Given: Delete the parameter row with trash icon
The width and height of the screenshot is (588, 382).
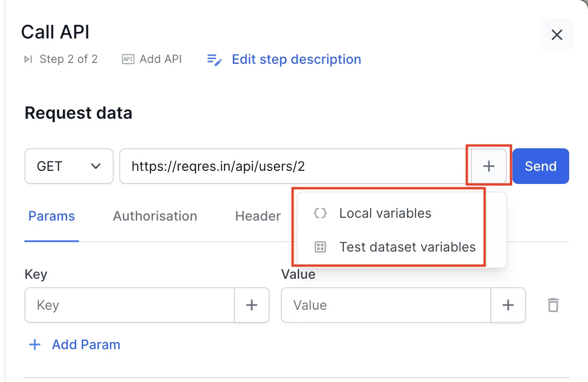Looking at the screenshot, I should (553, 305).
